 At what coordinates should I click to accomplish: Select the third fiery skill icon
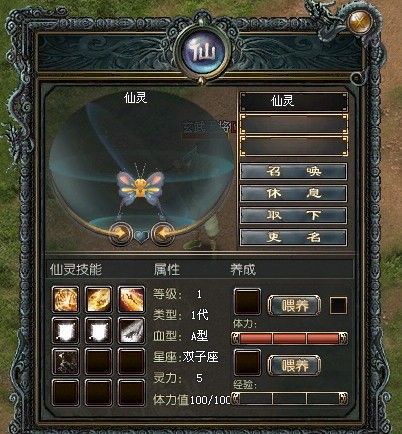[x=131, y=299]
